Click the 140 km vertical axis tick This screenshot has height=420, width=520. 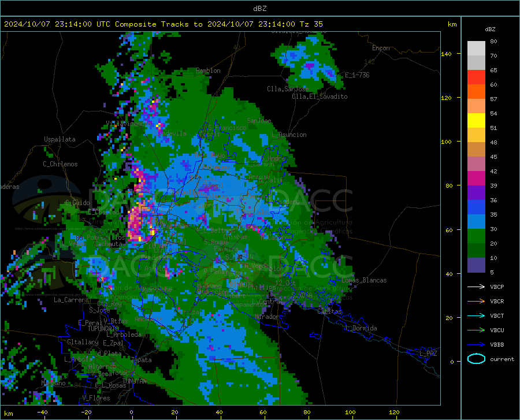pyautogui.click(x=446, y=54)
